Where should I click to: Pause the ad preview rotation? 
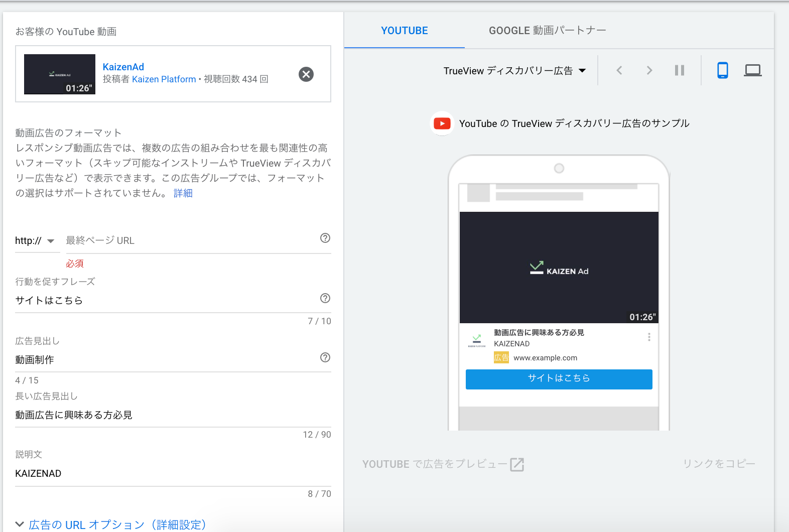(680, 70)
